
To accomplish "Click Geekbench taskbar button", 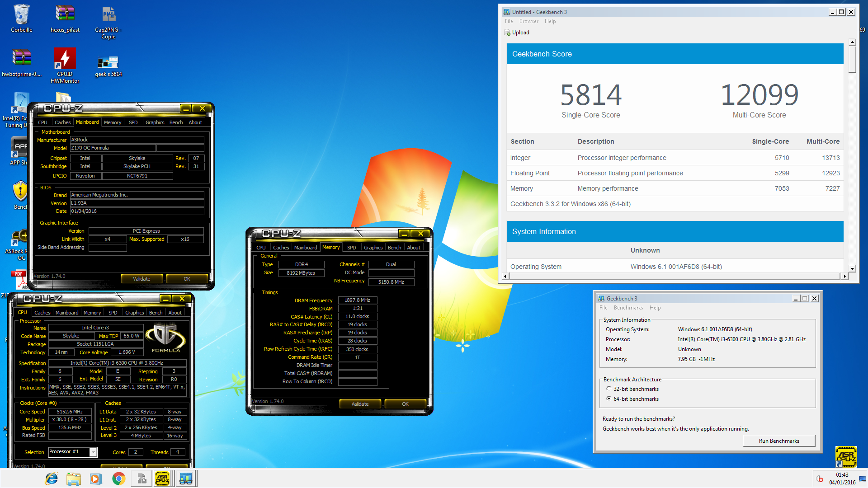I will click(185, 479).
